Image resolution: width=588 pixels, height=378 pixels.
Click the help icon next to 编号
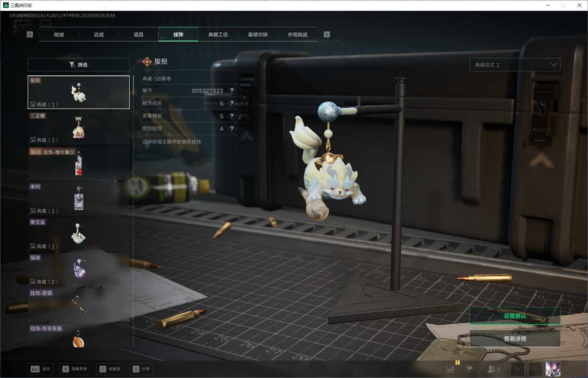(x=232, y=90)
